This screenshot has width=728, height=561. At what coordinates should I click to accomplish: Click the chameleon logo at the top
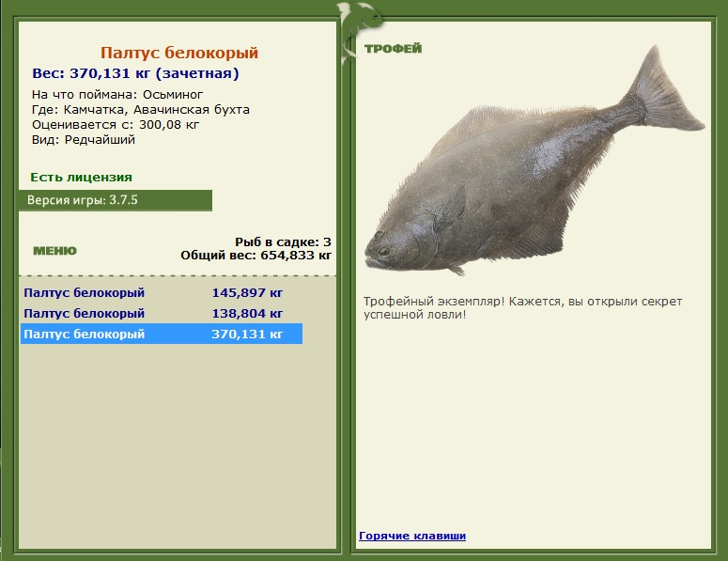(361, 33)
